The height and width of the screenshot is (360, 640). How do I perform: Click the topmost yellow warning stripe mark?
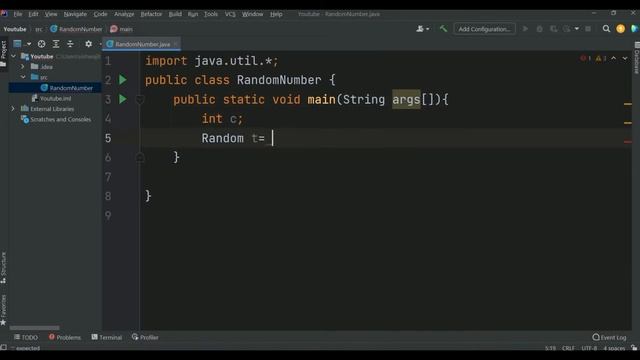(x=628, y=104)
